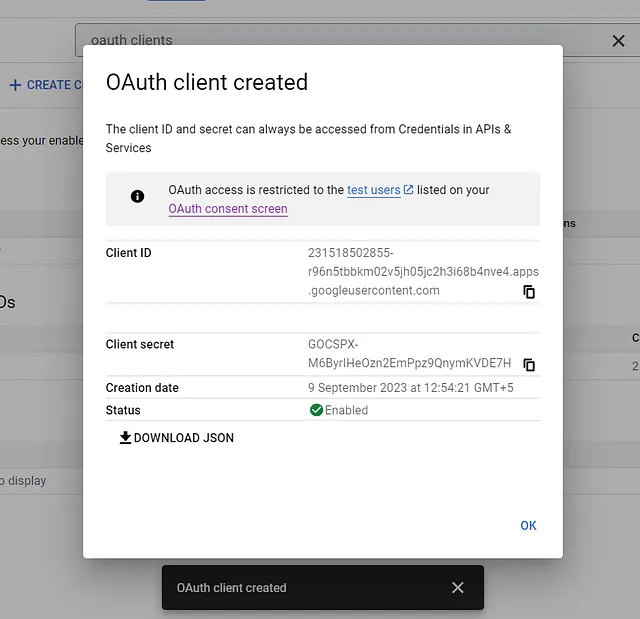The width and height of the screenshot is (640, 619).
Task: Click the Creation date label
Action: point(142,388)
